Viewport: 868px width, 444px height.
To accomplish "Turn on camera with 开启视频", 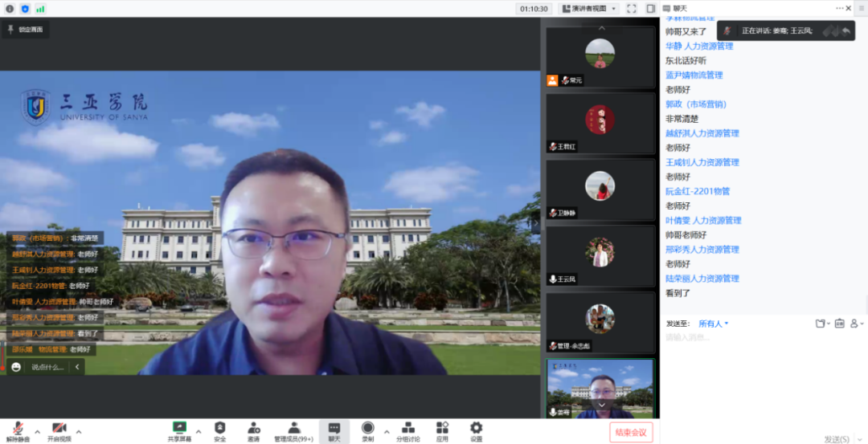I will pyautogui.click(x=59, y=431).
